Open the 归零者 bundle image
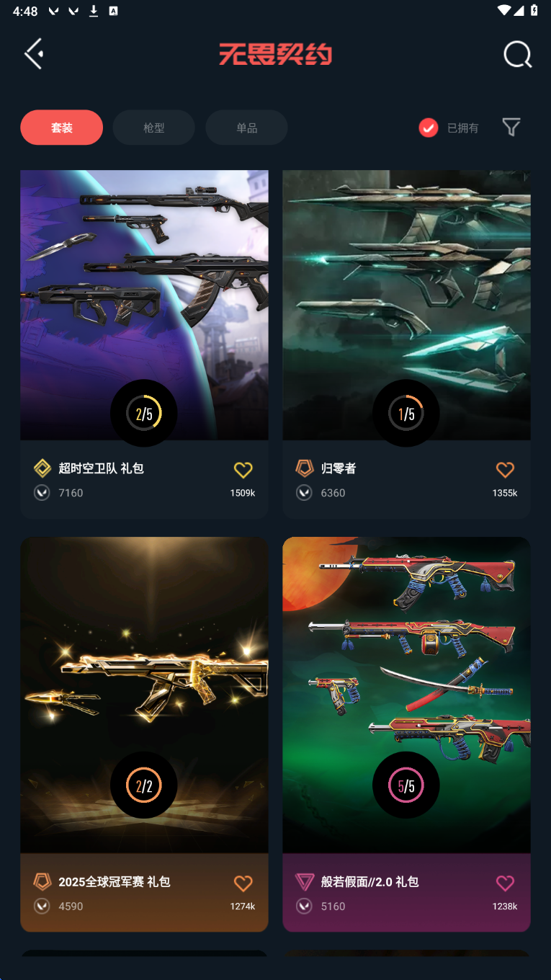The height and width of the screenshot is (980, 551). 407,305
